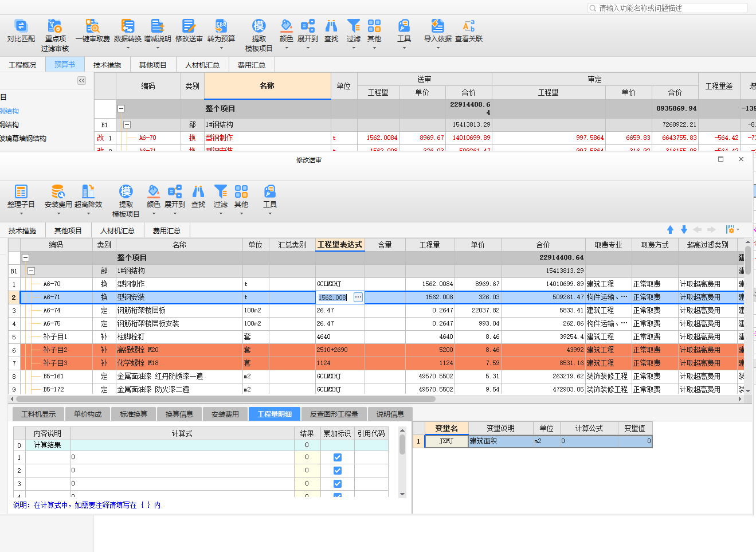
Task: Click 安装费用 icon in 修改送审 window
Action: 58,191
